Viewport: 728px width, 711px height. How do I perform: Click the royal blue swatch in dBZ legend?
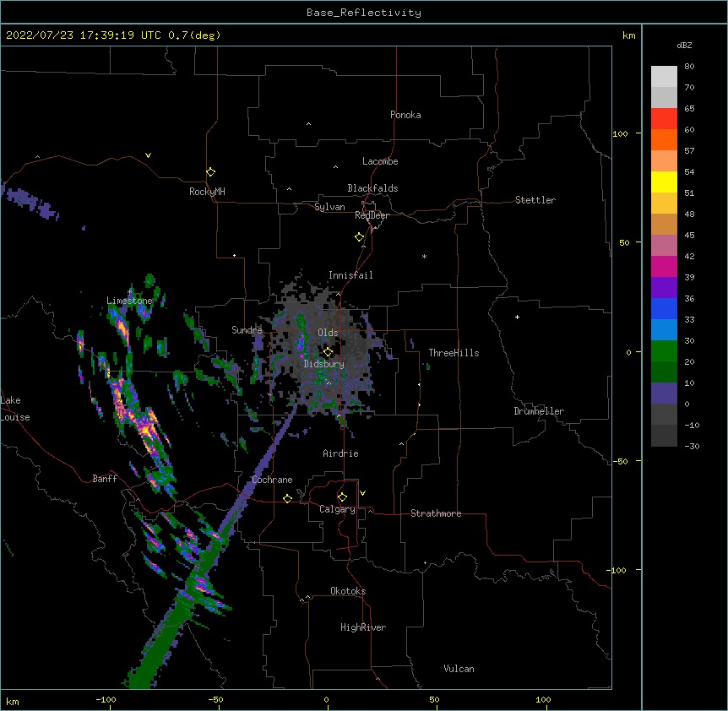(664, 308)
